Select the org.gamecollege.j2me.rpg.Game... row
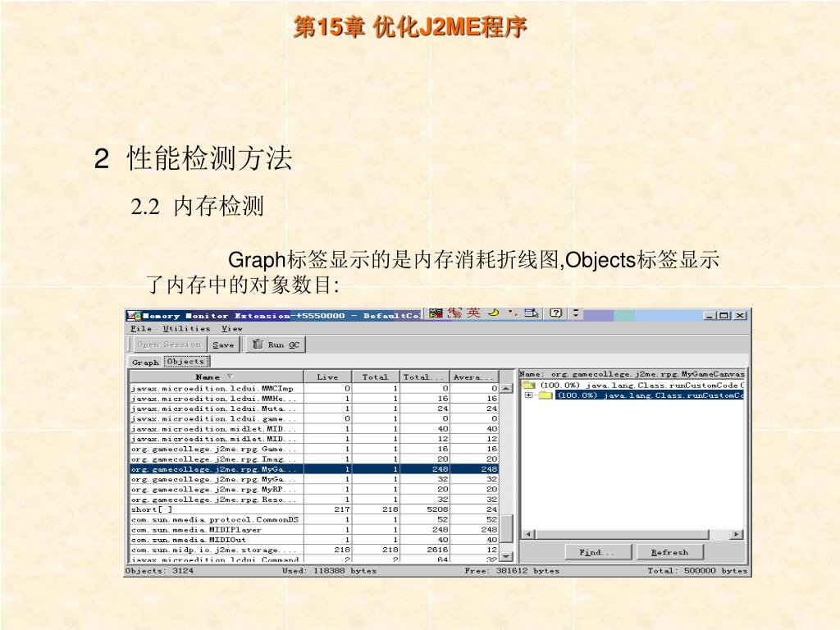 (314, 449)
